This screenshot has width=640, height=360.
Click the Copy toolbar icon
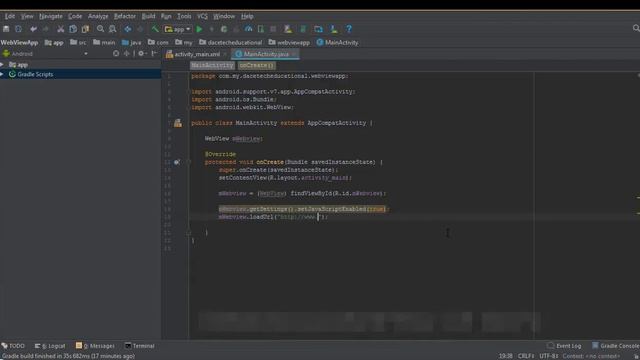click(73, 29)
